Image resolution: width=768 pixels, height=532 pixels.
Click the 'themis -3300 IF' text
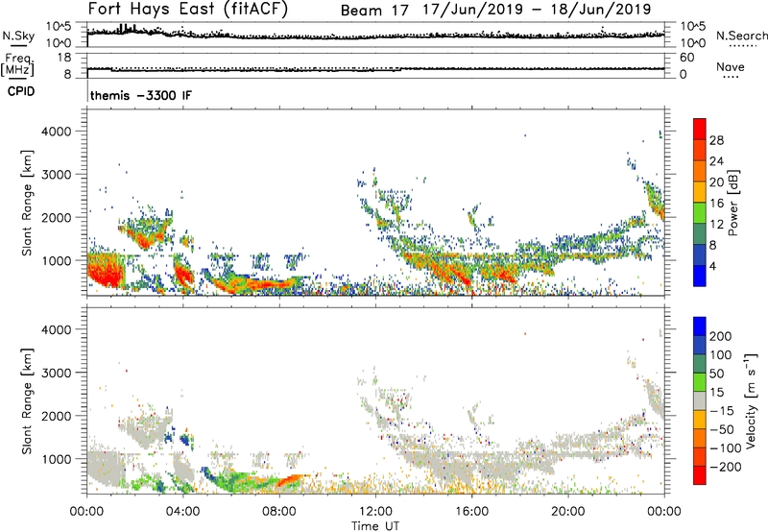[x=141, y=95]
